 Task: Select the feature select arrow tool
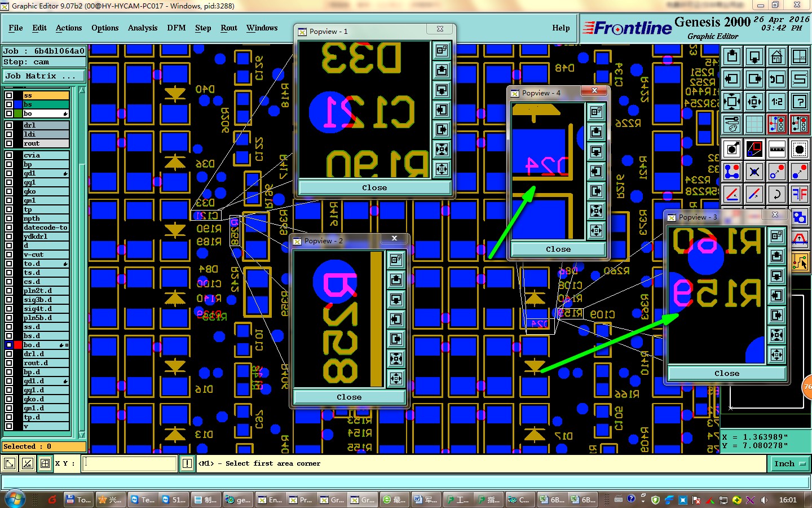(x=732, y=149)
